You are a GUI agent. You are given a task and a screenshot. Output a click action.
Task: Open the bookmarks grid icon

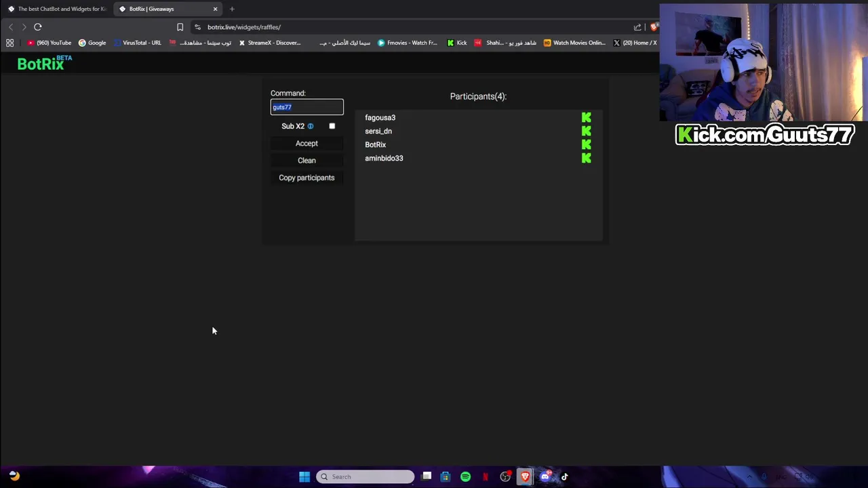point(9,43)
